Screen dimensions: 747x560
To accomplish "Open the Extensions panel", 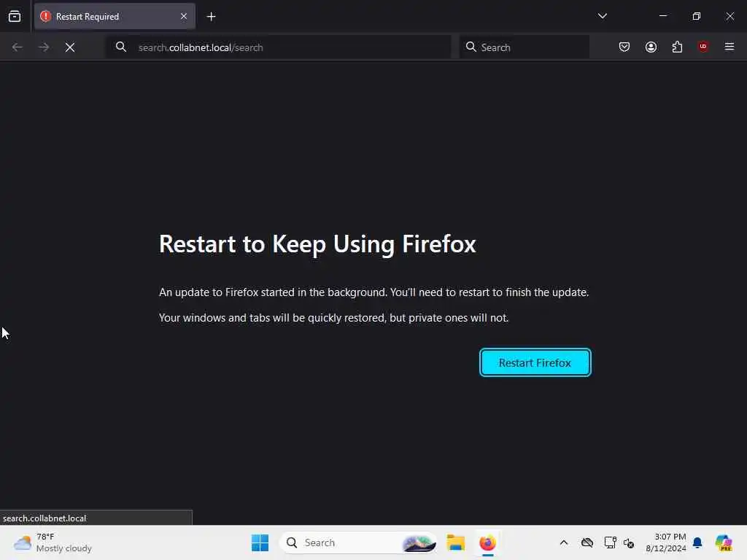I will click(x=677, y=47).
